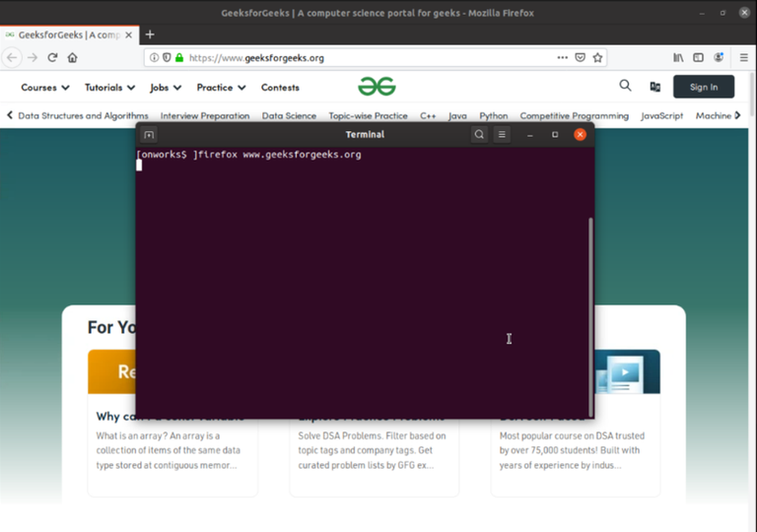Open the Contests link
757x532 pixels.
click(280, 88)
